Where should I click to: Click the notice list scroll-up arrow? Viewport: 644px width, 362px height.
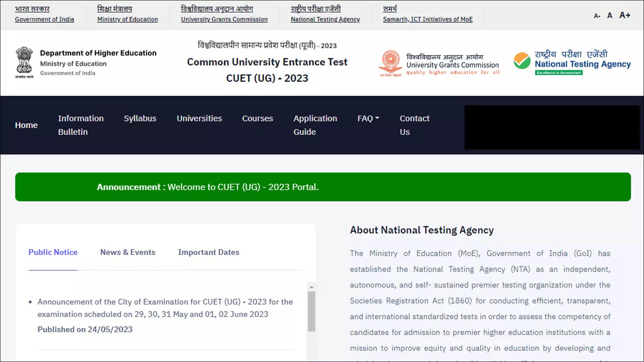pyautogui.click(x=311, y=287)
